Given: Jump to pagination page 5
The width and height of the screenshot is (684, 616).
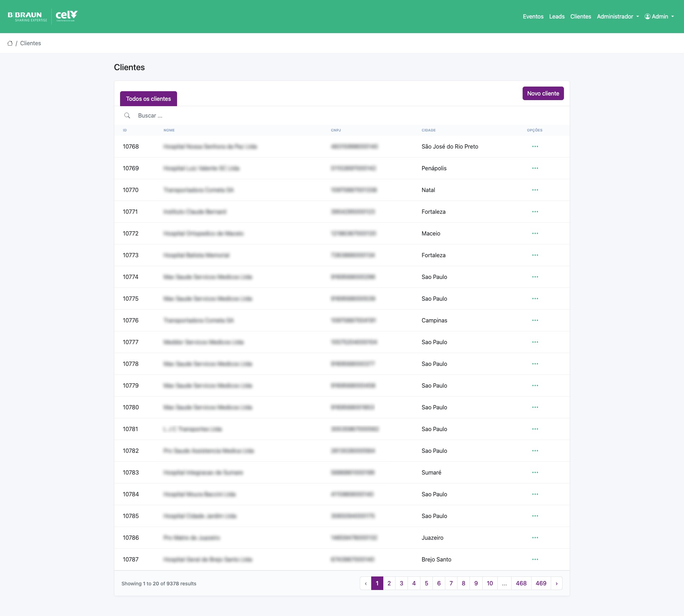Looking at the screenshot, I should coord(426,583).
